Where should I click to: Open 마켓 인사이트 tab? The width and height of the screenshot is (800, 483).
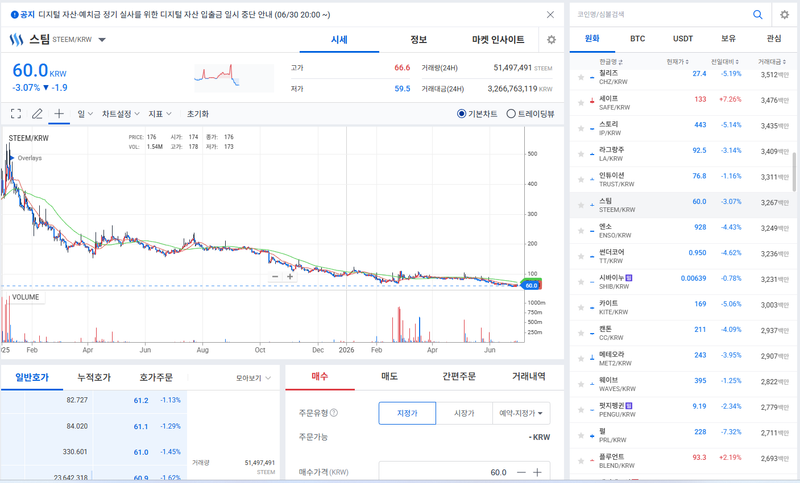point(498,39)
